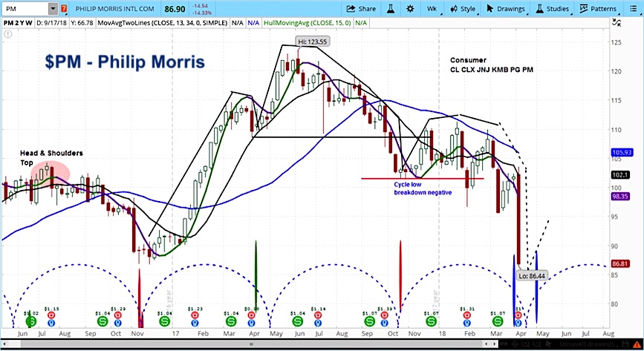Click the blue lightbulb icon below $1.14
This screenshot has height=351, width=644.
[317, 323]
